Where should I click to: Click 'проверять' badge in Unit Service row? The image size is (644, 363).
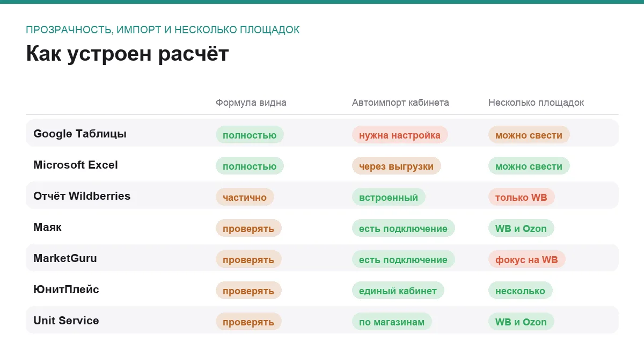[x=248, y=322]
